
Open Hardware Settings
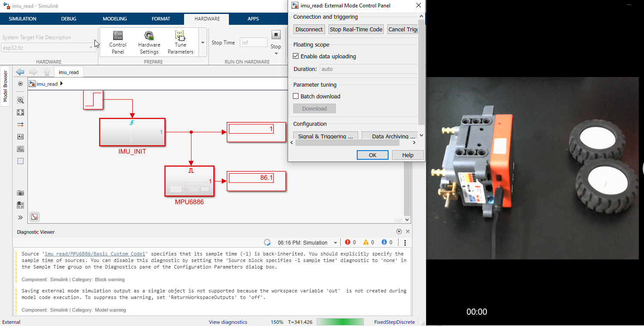149,42
